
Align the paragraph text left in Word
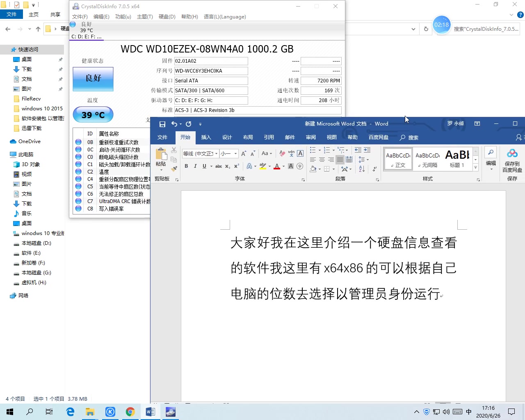point(313,160)
